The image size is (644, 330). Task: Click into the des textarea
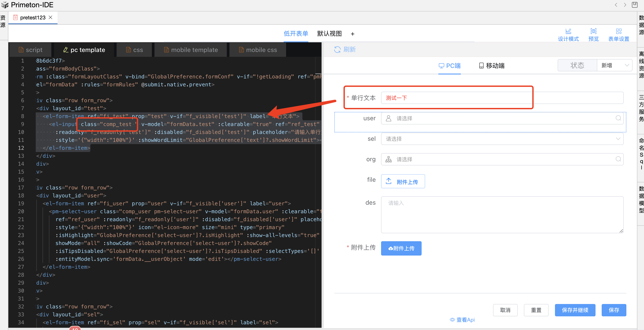[x=502, y=215]
